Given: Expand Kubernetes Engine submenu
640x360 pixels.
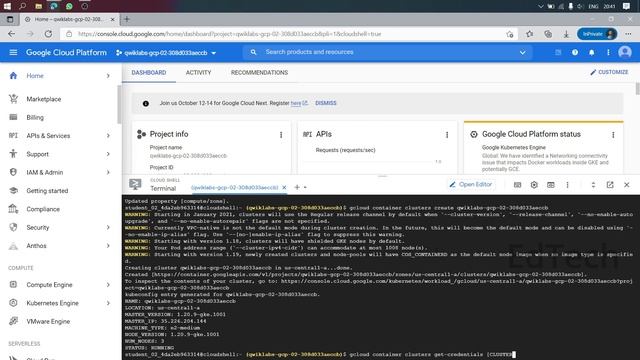Looking at the screenshot, I should coord(108,303).
